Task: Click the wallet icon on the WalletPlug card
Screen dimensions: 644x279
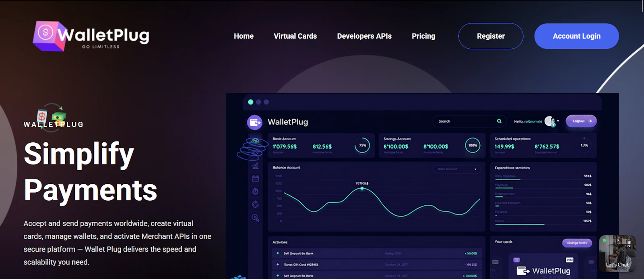Action: 523,271
